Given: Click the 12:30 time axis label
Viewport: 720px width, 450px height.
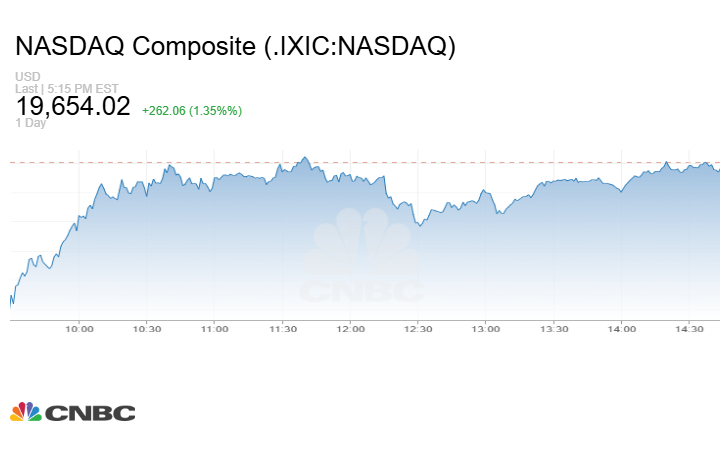Looking at the screenshot, I should 418,329.
